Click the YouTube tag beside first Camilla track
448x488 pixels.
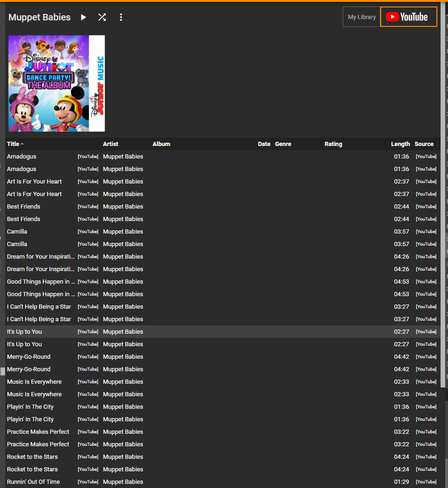point(88,232)
